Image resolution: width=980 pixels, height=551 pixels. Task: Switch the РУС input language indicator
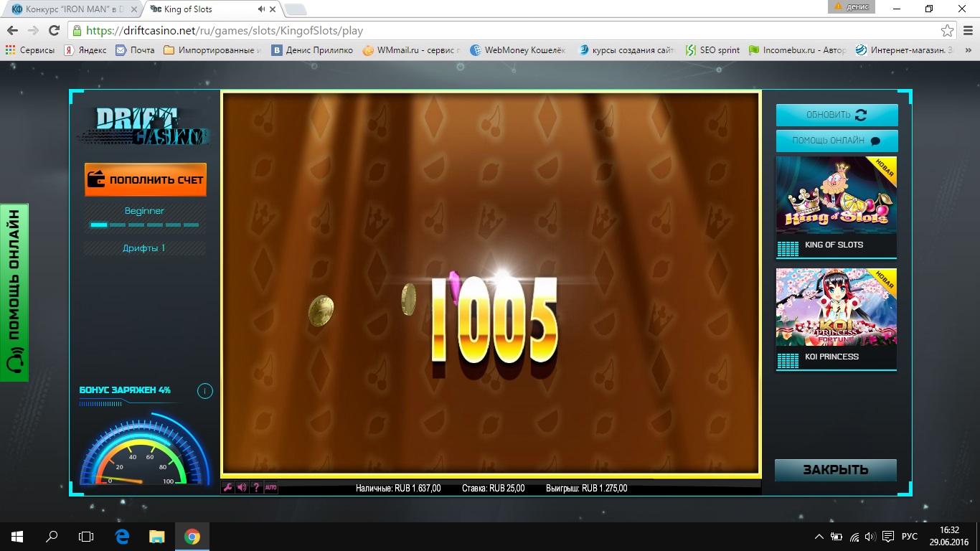click(x=910, y=537)
